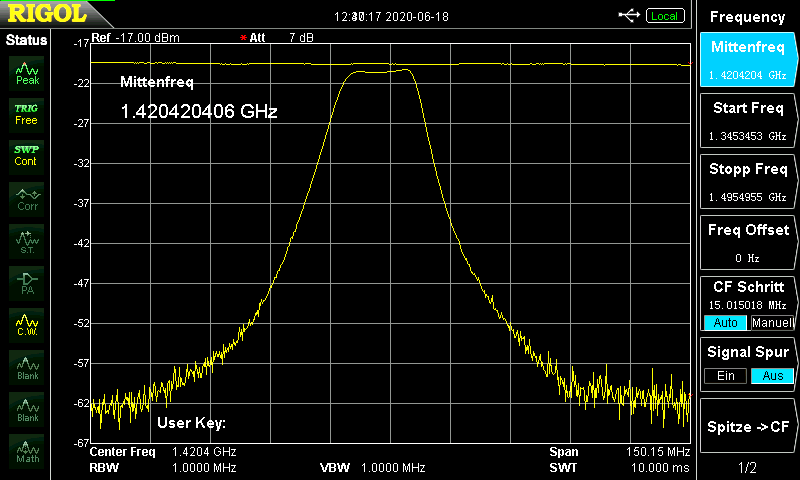
Task: Click the first Blank trace icon below C.W.
Action: click(x=27, y=367)
